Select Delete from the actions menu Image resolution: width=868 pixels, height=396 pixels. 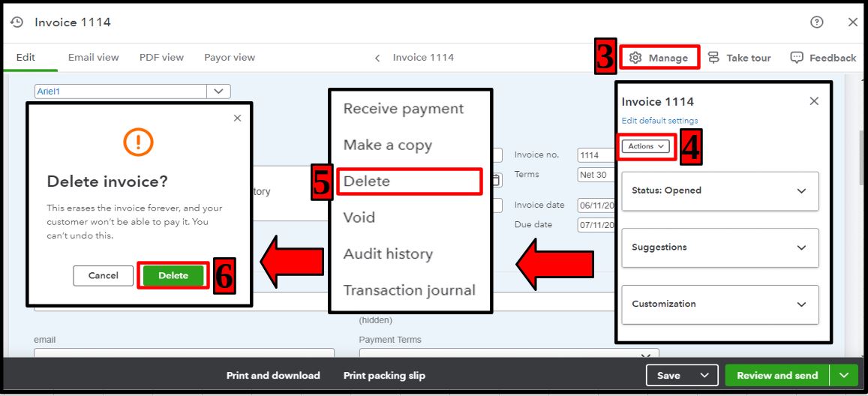pos(410,181)
